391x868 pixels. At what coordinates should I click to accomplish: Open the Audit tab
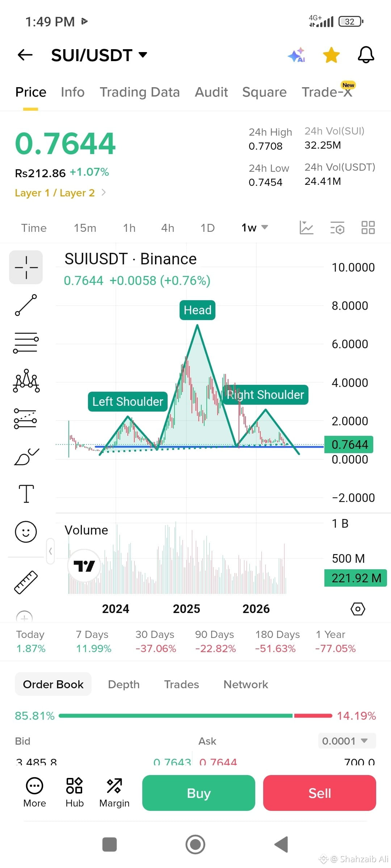click(x=211, y=92)
